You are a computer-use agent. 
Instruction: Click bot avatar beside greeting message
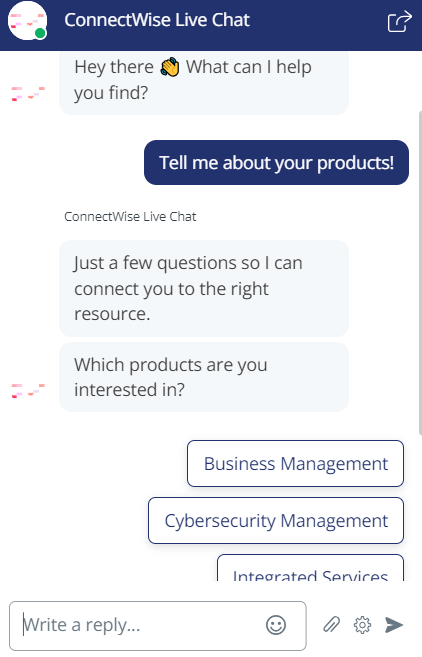click(x=28, y=94)
